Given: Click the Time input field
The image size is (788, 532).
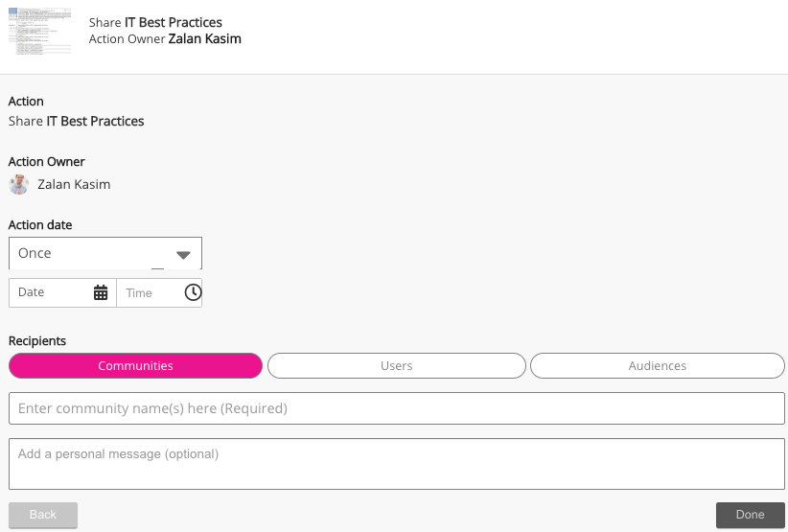Looking at the screenshot, I should 151,292.
